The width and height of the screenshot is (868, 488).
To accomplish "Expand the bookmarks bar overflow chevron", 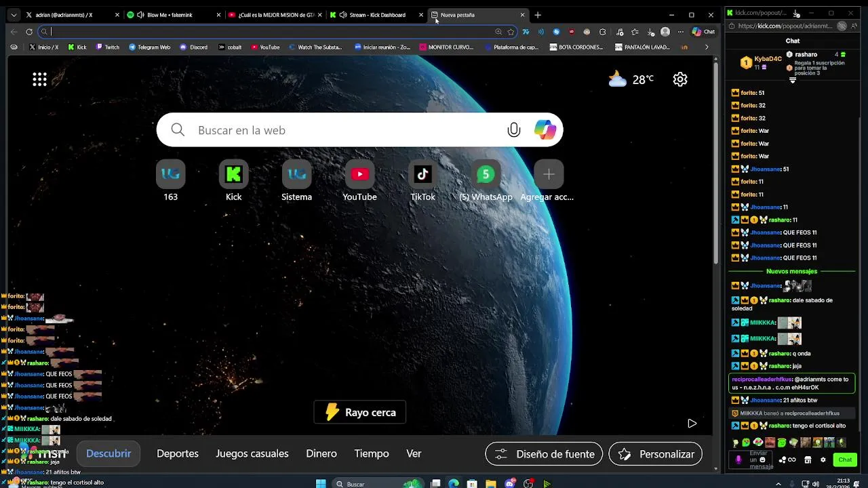I will pyautogui.click(x=707, y=47).
